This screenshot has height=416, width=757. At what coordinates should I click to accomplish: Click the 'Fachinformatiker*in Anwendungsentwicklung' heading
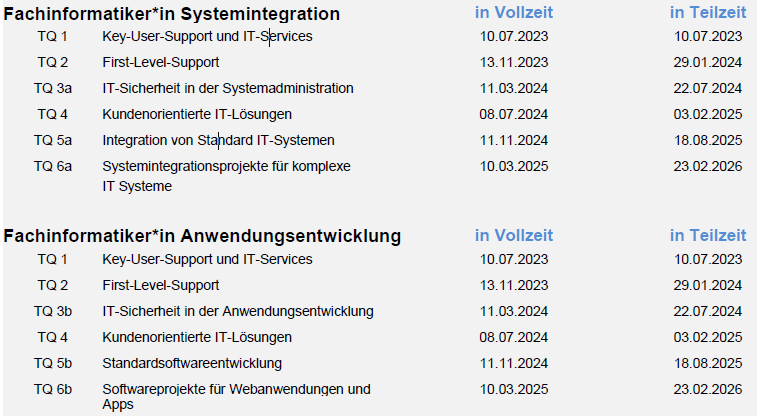(x=202, y=236)
